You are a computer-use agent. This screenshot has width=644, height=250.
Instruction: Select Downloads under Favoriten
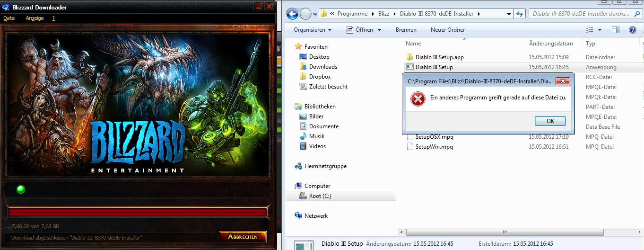point(323,67)
